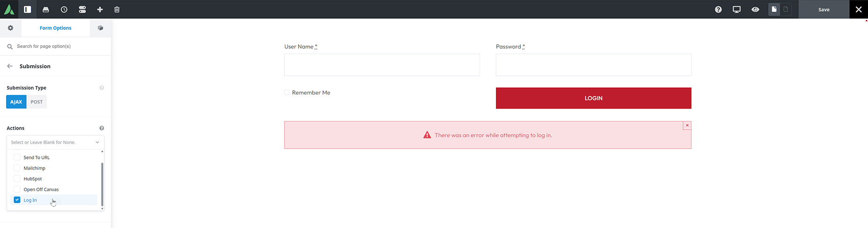The image size is (868, 228).
Task: Click the User Name input field
Action: 382,64
